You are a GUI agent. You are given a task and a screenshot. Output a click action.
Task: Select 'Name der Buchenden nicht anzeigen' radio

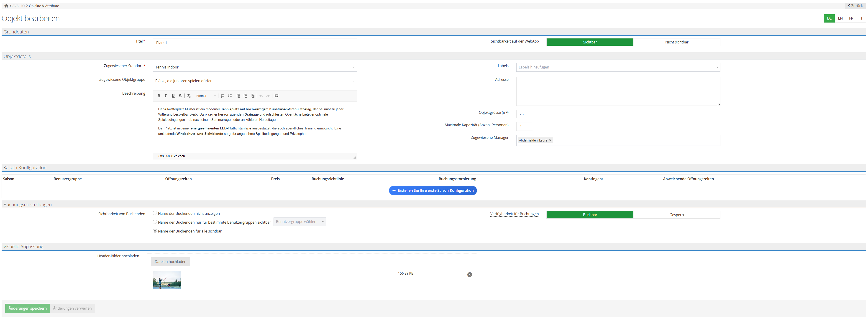[155, 213]
